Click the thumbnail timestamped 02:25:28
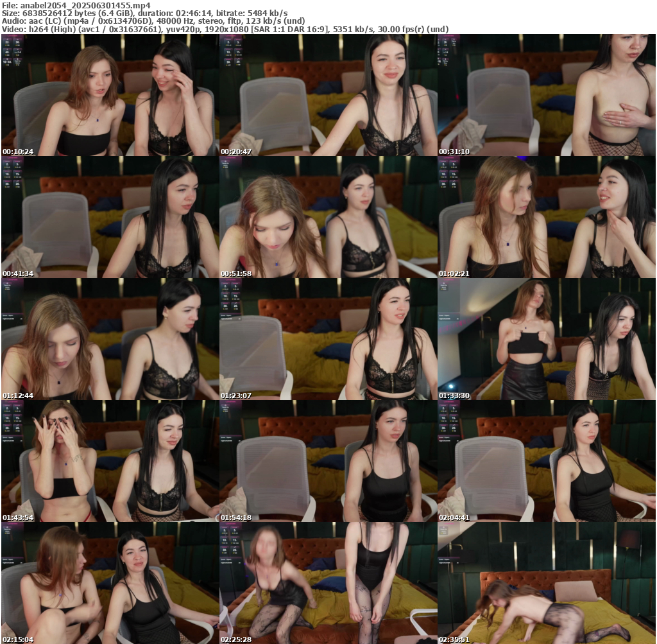Screen dimensions: 657x644 pyautogui.click(x=328, y=583)
